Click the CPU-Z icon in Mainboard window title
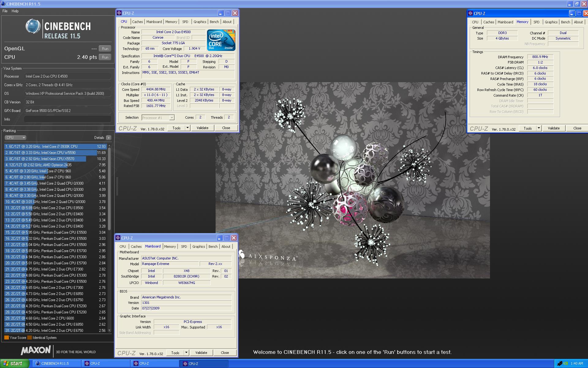Viewport: 588px width, 368px height. [x=118, y=238]
